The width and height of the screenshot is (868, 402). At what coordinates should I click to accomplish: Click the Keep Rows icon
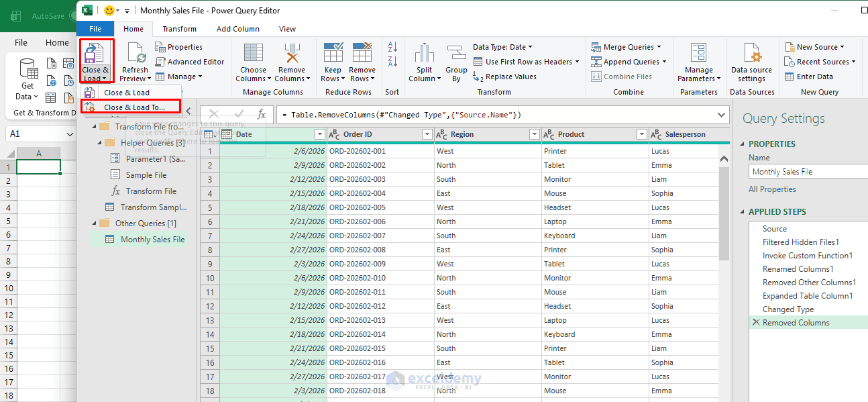pos(333,53)
